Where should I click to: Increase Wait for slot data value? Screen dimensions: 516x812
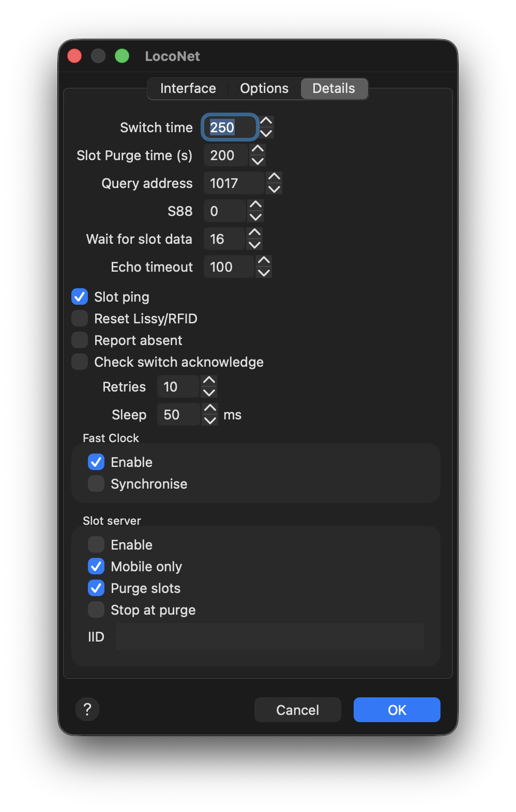(x=254, y=233)
